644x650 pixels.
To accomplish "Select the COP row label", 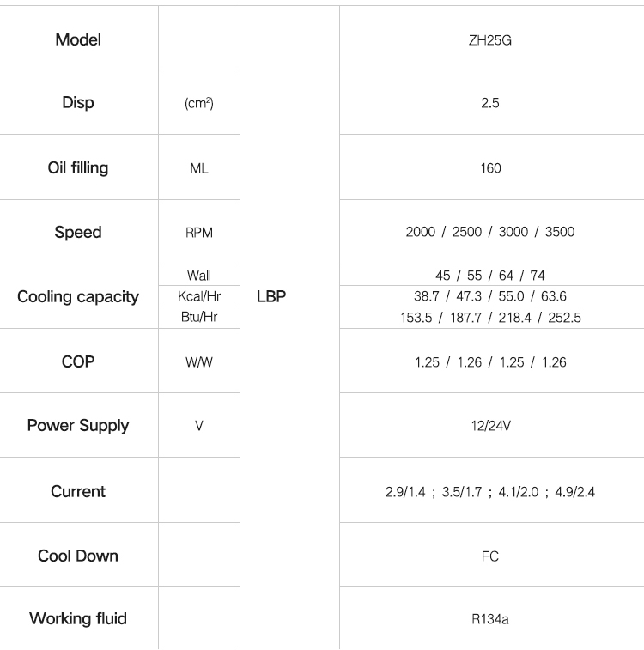I will [78, 361].
